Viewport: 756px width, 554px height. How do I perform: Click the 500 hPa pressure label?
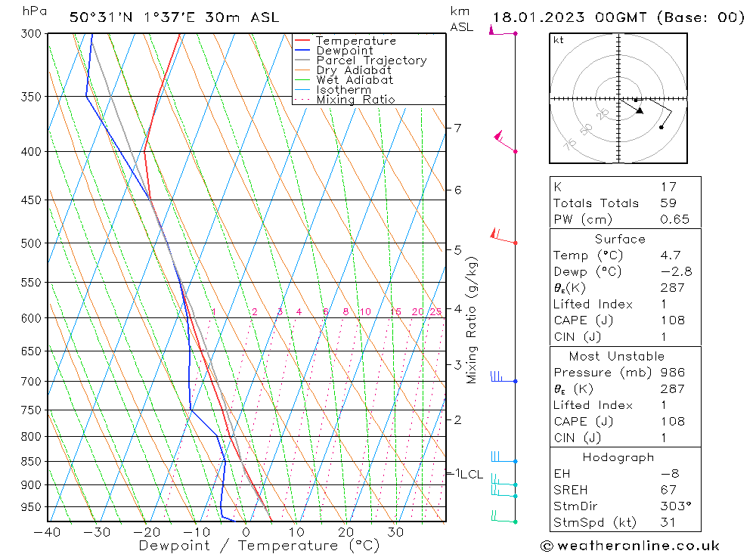tap(31, 243)
